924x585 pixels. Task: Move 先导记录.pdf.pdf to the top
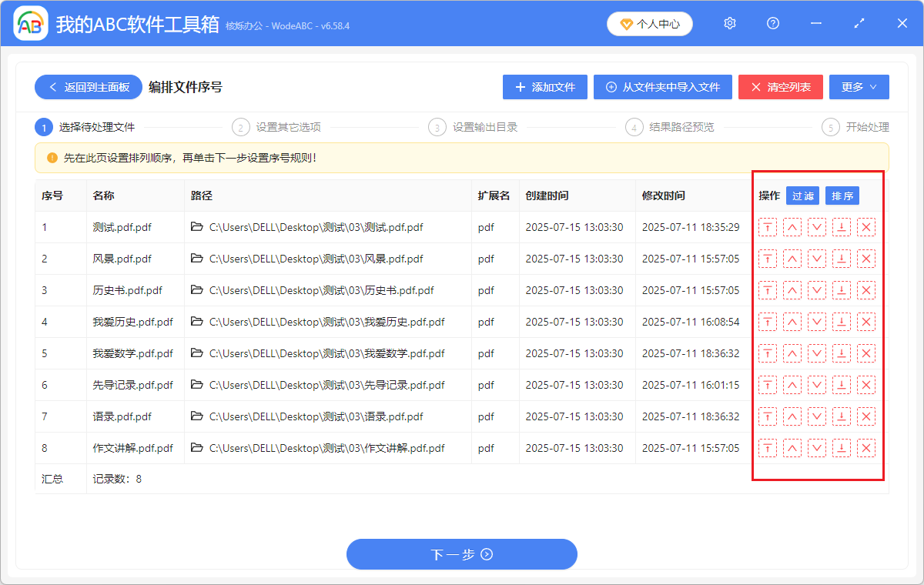tap(768, 385)
